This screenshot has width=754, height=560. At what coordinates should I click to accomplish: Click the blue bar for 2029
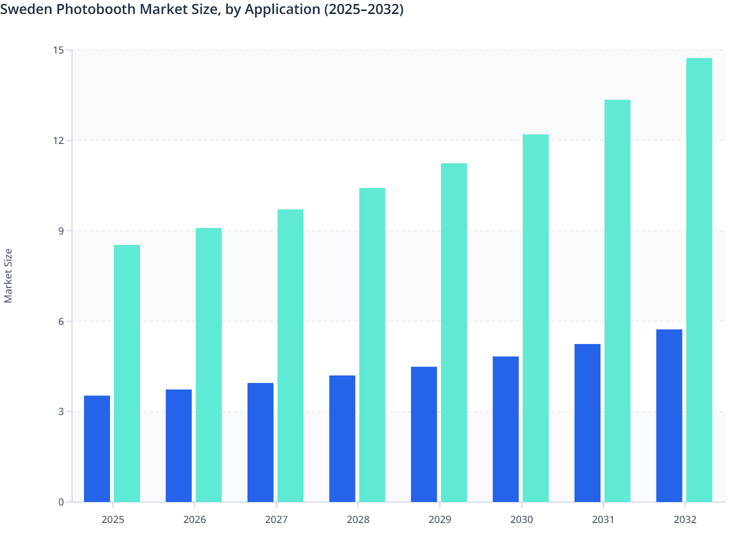pos(424,435)
